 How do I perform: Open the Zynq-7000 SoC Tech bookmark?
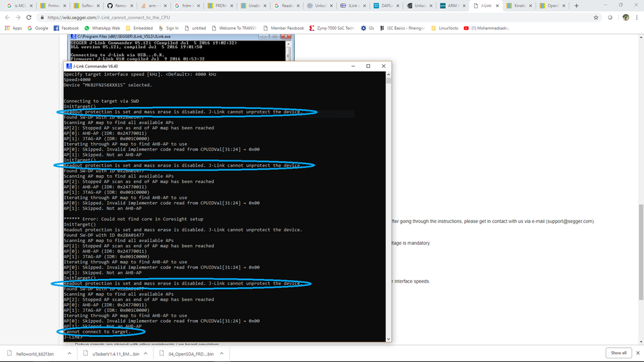click(332, 28)
